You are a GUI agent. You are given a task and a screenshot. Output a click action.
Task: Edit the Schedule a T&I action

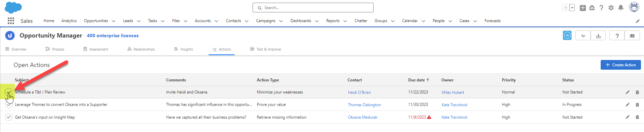point(628,92)
